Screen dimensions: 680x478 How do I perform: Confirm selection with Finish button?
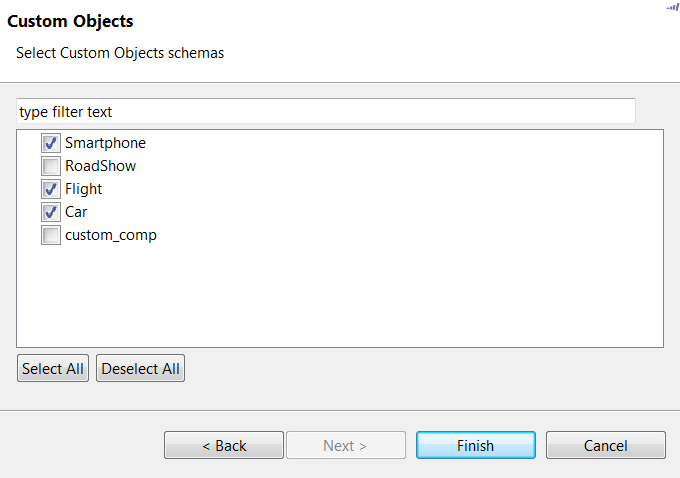tap(475, 445)
